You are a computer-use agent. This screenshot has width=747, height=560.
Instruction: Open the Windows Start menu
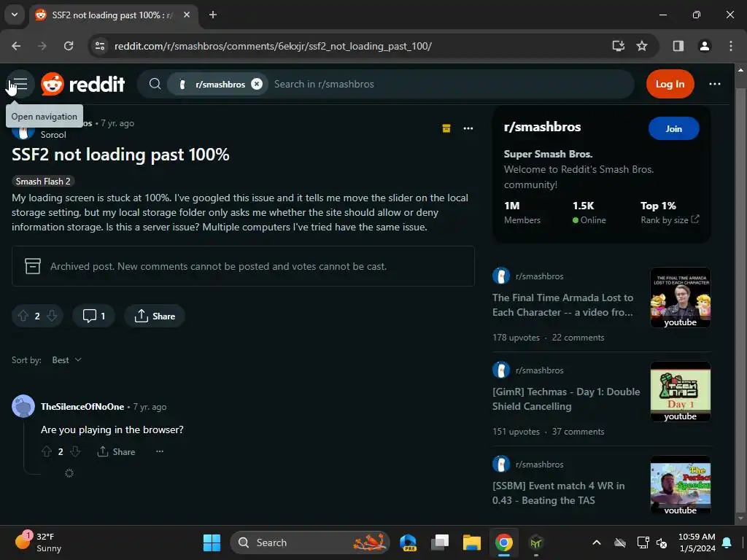(212, 542)
